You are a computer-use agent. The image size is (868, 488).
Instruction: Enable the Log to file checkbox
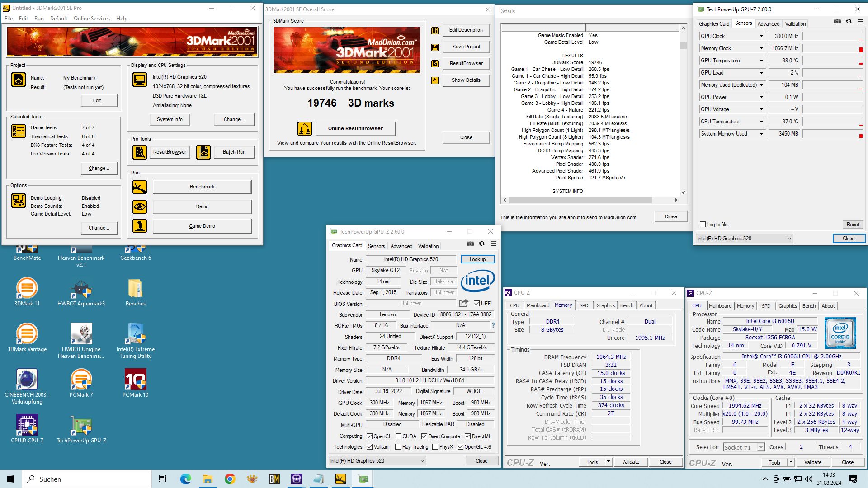coord(703,225)
